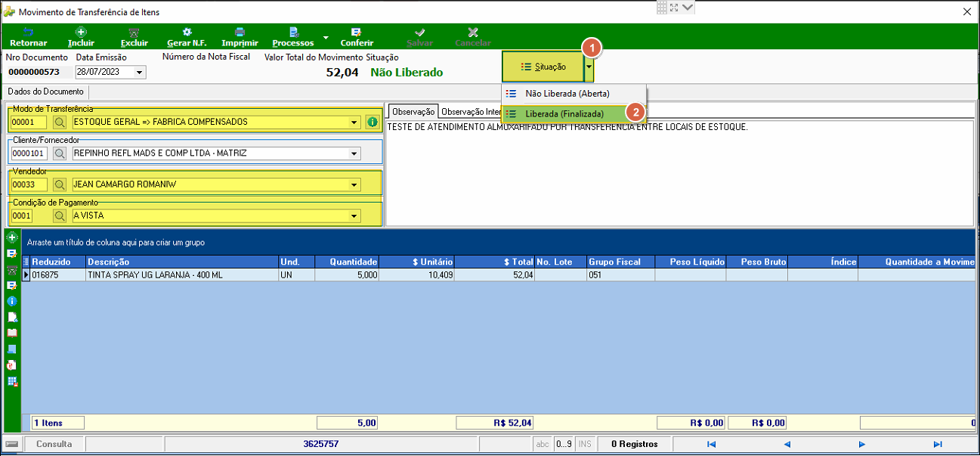The width and height of the screenshot is (980, 456).
Task: Expand JEAN CAMARGO ROMANIW dropdown
Action: [x=354, y=185]
